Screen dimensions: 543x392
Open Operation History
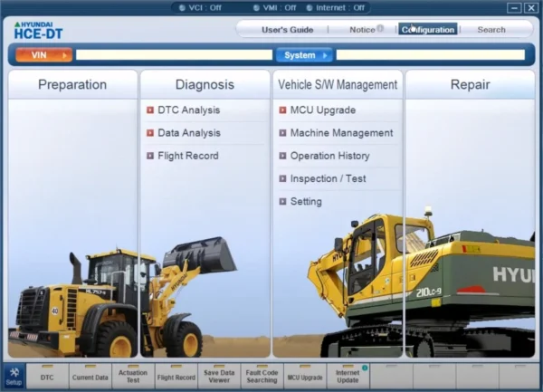coord(330,156)
